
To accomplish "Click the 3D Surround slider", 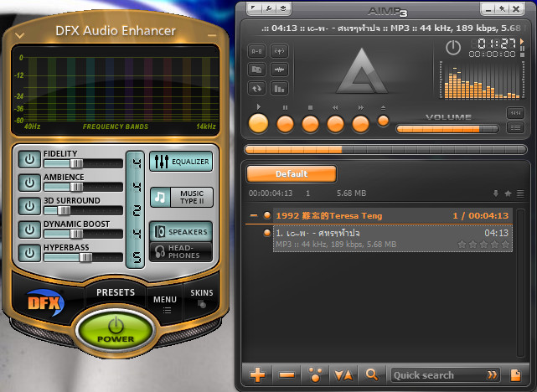I will tap(83, 210).
